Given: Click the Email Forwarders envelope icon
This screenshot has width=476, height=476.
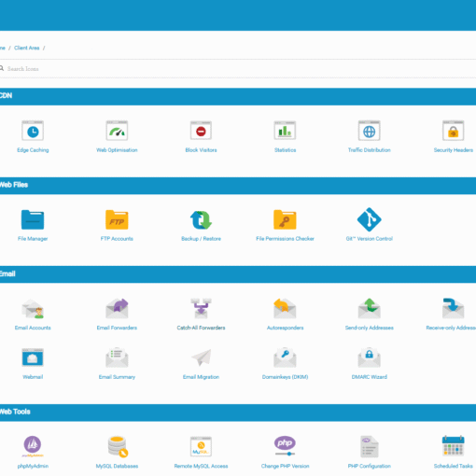Looking at the screenshot, I should (117, 309).
